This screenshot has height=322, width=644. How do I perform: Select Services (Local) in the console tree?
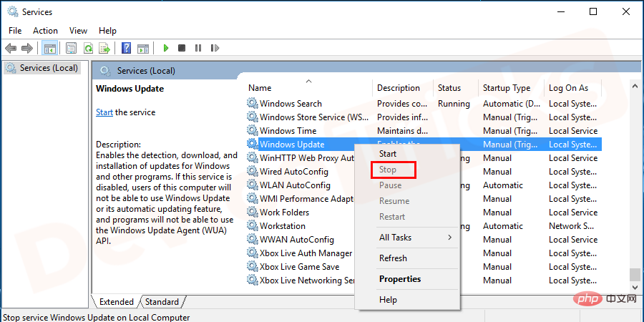pyautogui.click(x=43, y=68)
